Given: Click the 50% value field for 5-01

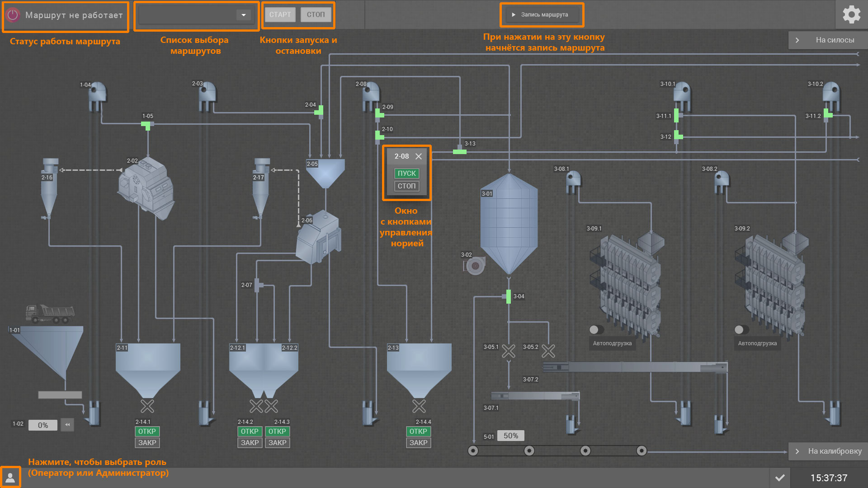Looking at the screenshot, I should click(510, 436).
